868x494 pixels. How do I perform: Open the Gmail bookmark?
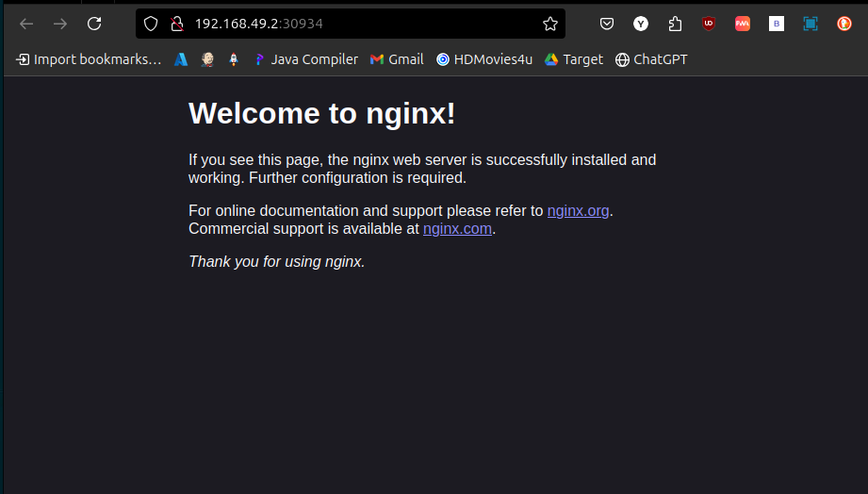pos(397,59)
